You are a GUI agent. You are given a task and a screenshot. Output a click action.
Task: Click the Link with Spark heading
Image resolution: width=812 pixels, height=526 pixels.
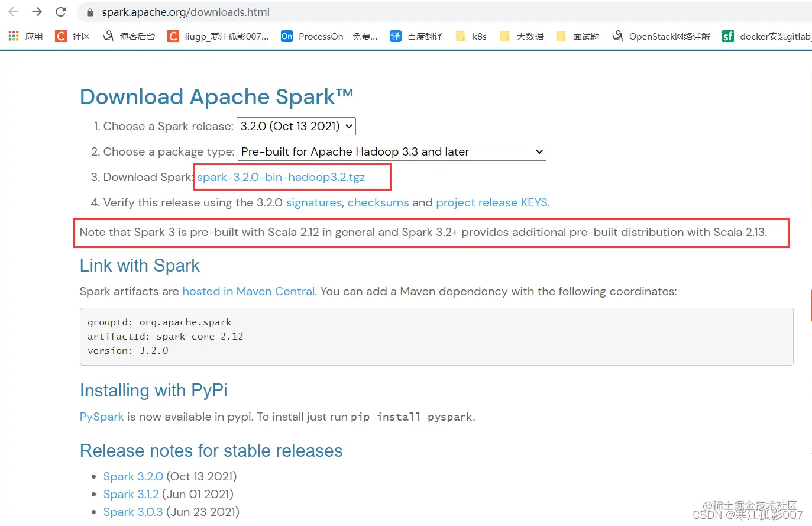(x=140, y=266)
